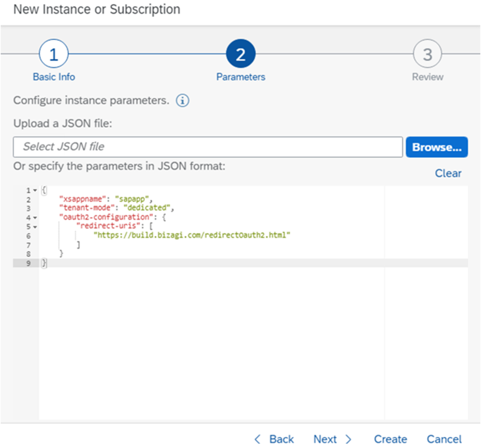Click the Browse... button

click(x=437, y=147)
